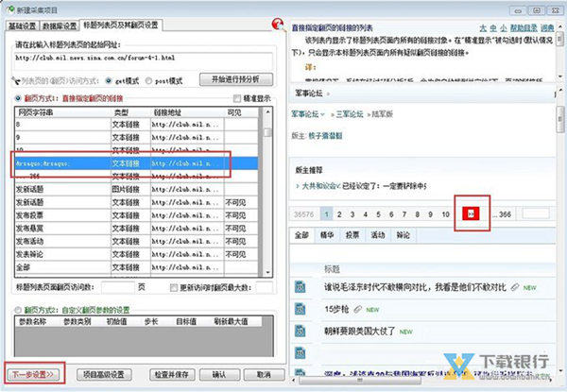Click the paperclip icon after the 谁说毛泽东时代 thread title

(515, 287)
